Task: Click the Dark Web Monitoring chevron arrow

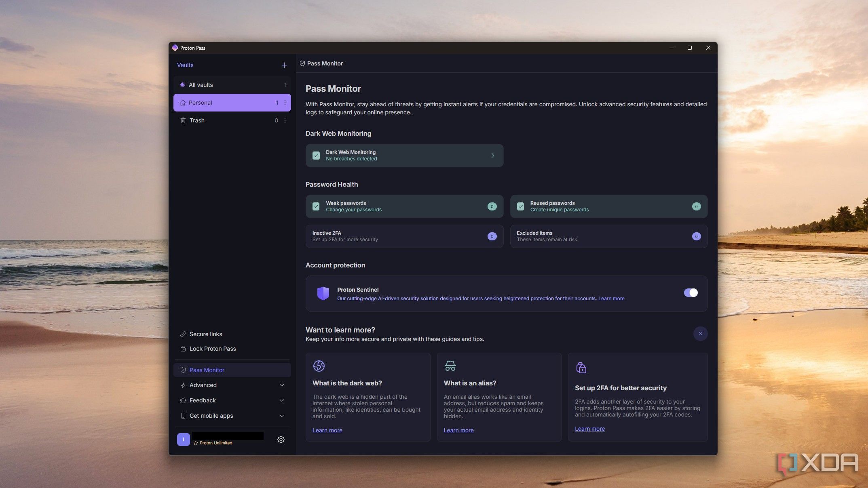Action: pyautogui.click(x=492, y=156)
